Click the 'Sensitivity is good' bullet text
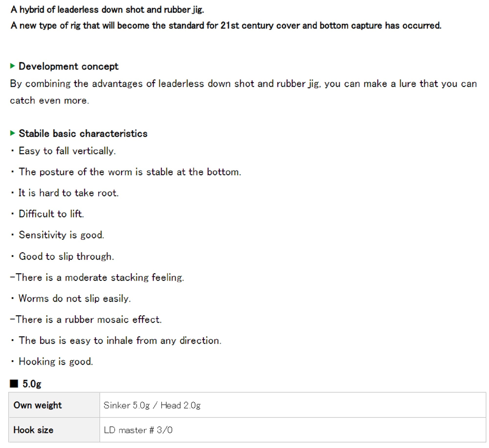 (61, 235)
